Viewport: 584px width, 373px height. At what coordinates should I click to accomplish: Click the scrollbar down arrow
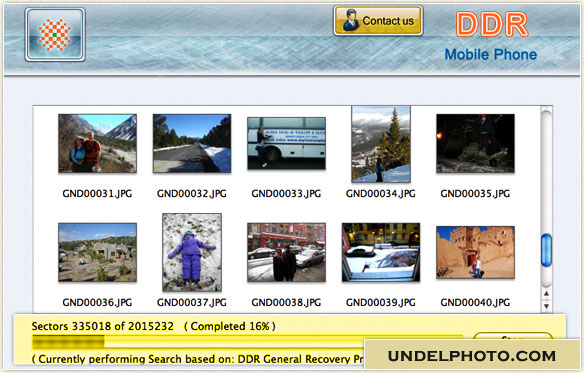point(546,306)
